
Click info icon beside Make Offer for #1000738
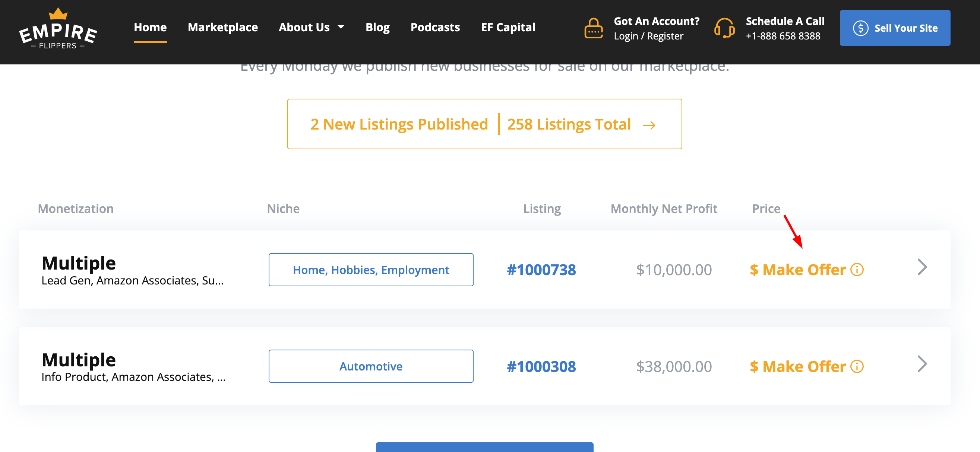point(857,270)
